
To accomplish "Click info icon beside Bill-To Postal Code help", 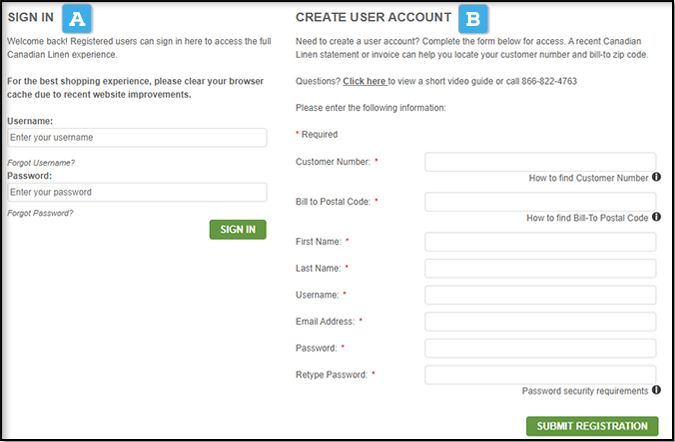I will point(657,217).
